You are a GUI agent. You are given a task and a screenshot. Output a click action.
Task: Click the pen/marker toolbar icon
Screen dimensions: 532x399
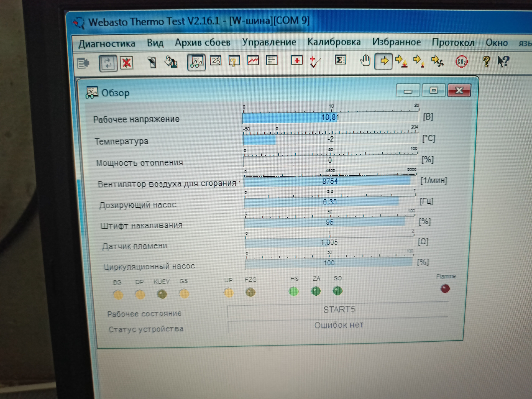[152, 62]
